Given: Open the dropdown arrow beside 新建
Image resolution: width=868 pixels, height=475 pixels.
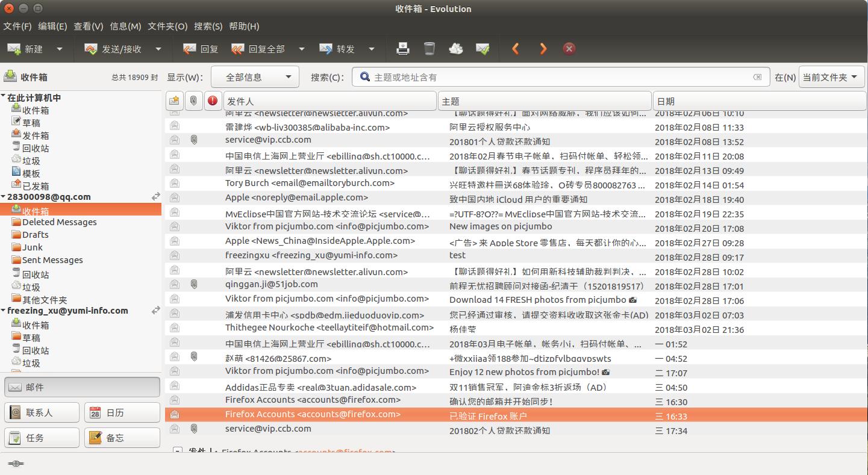Looking at the screenshot, I should click(x=58, y=48).
